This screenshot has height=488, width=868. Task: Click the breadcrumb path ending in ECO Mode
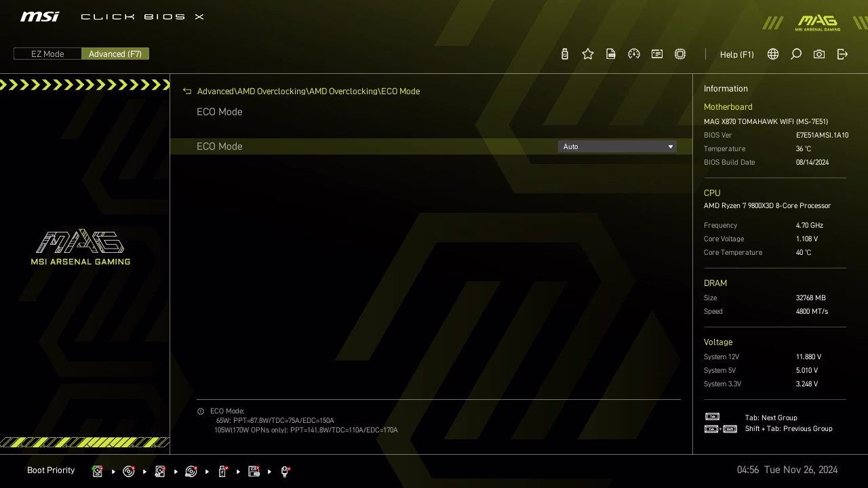pyautogui.click(x=309, y=91)
